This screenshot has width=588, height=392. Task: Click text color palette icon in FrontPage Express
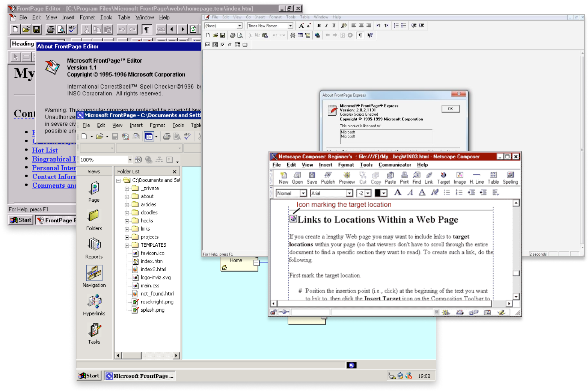pos(344,26)
